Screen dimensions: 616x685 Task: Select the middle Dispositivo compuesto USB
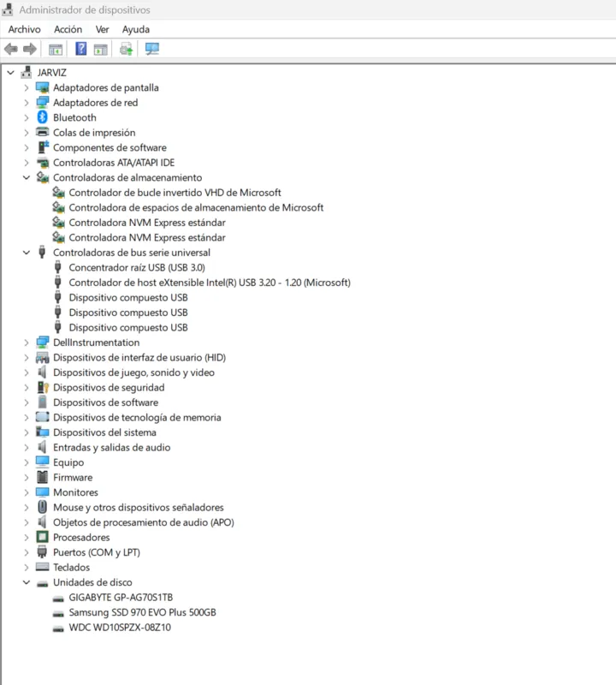click(x=128, y=313)
